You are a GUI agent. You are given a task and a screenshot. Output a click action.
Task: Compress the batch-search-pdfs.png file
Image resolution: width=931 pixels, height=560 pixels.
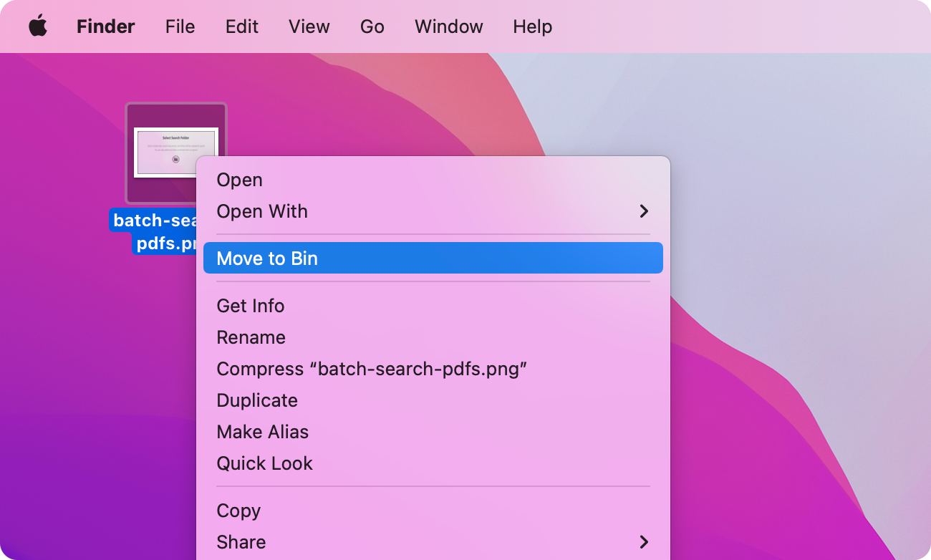click(372, 369)
